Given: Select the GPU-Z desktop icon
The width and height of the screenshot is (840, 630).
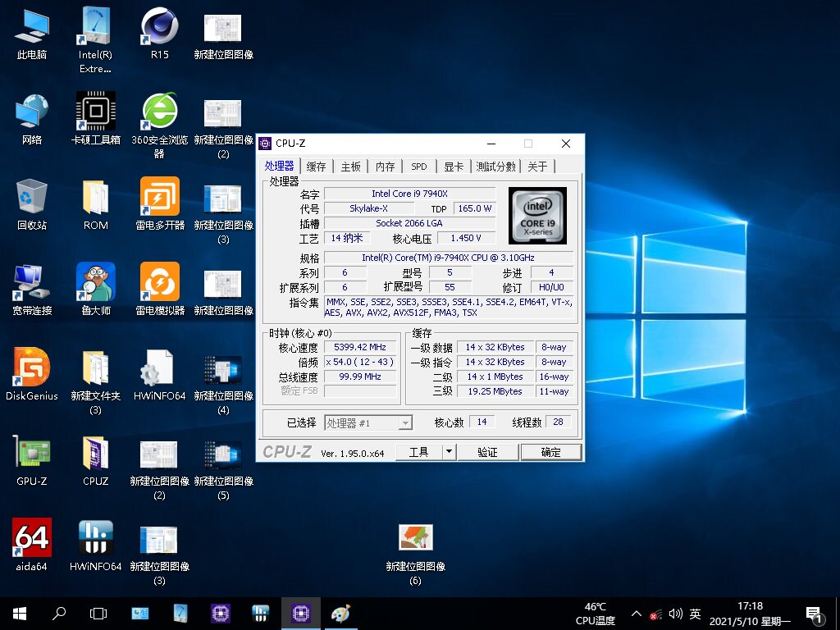Looking at the screenshot, I should [x=32, y=459].
